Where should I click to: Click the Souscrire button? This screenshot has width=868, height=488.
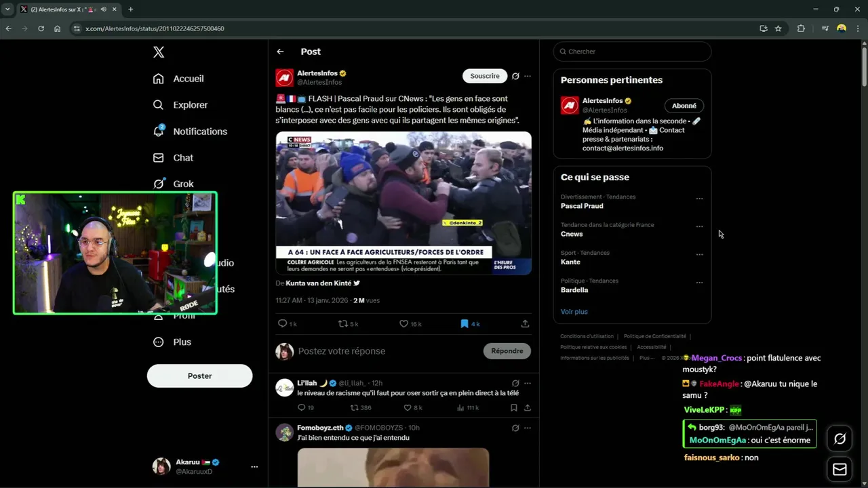pyautogui.click(x=485, y=76)
